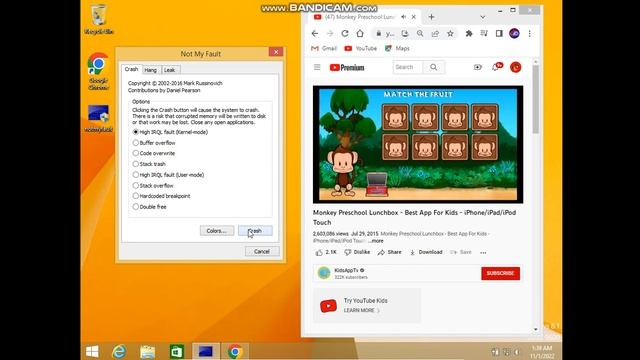
Task: Open Chrome three-dot menu
Action: (x=529, y=33)
